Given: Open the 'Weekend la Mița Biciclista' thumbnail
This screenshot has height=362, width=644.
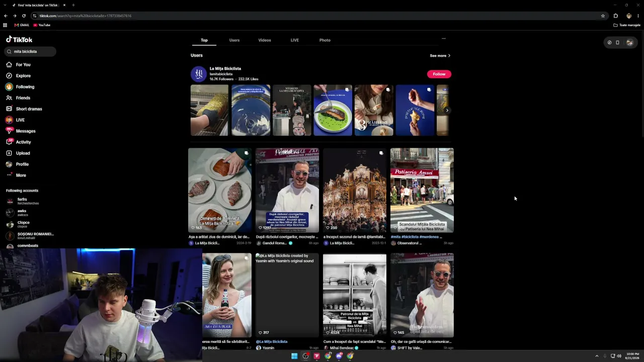Looking at the screenshot, I should 292,110.
